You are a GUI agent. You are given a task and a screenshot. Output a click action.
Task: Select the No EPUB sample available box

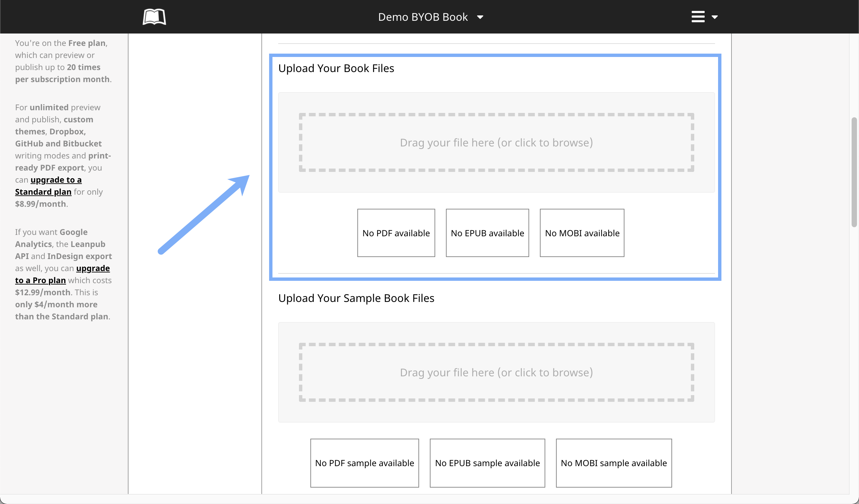click(487, 463)
